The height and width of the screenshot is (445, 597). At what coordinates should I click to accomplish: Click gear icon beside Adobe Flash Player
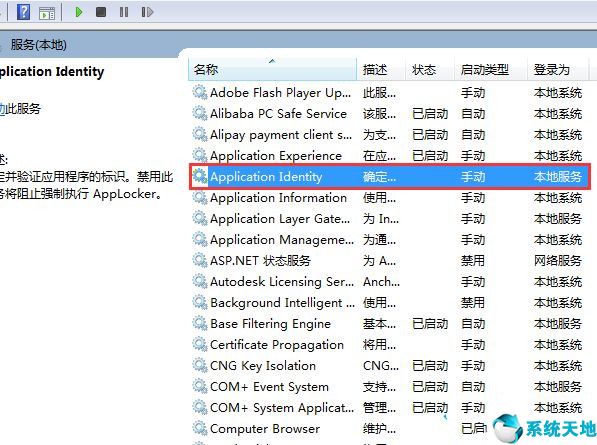(200, 93)
